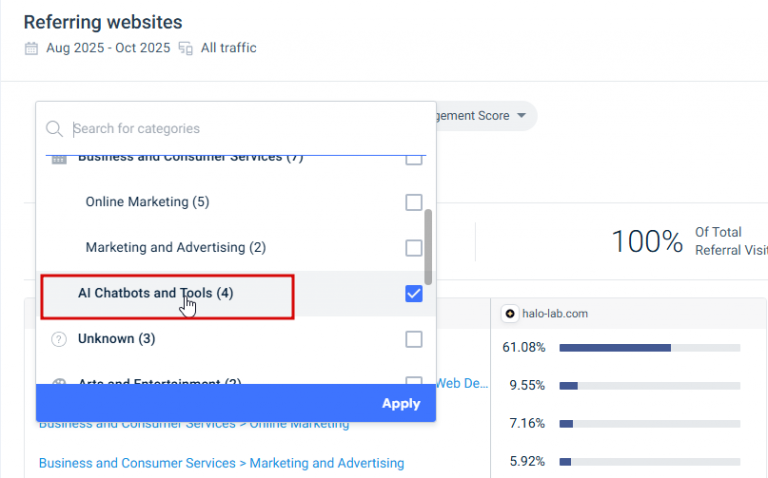Open the All traffic selector
The width and height of the screenshot is (768, 478).
tap(228, 48)
